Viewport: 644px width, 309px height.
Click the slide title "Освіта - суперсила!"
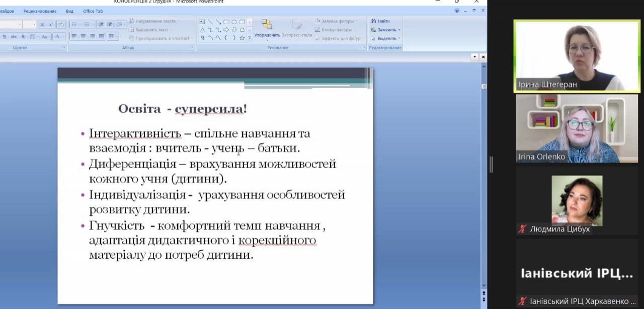pyautogui.click(x=182, y=109)
